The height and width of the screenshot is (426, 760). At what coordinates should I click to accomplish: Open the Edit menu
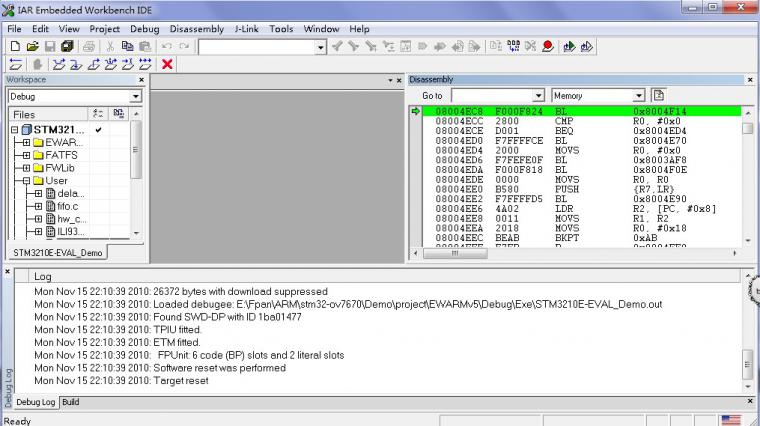[x=40, y=29]
